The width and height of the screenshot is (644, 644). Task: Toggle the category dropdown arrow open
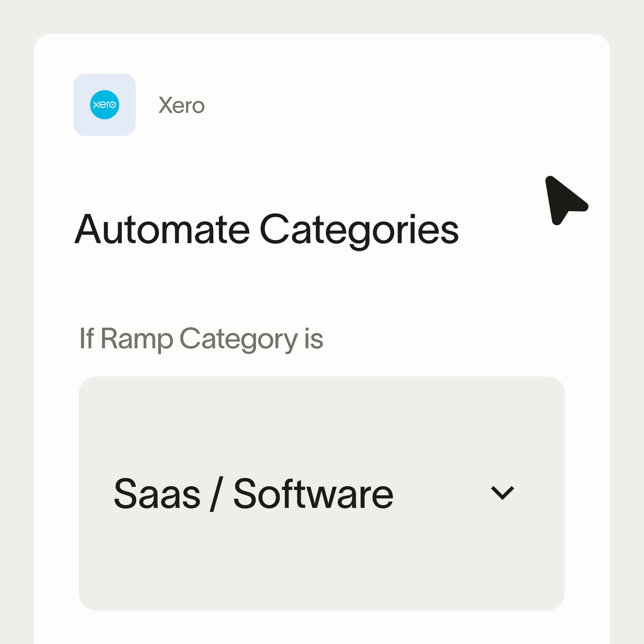pyautogui.click(x=502, y=493)
